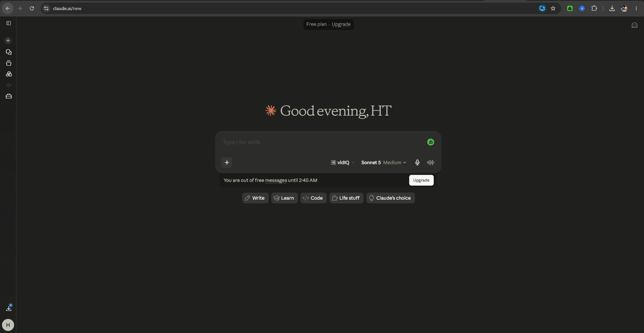Start a new chat with plus icon in sidebar

pyautogui.click(x=8, y=41)
